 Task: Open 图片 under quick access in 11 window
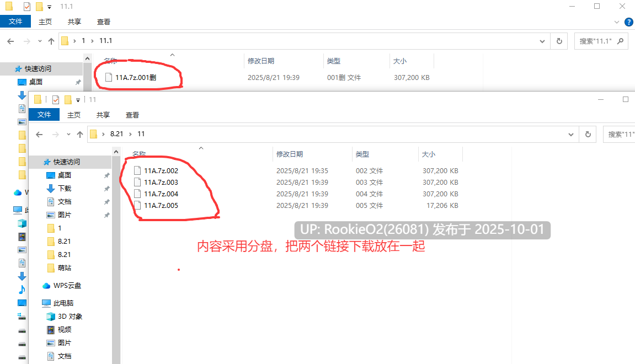tap(65, 215)
